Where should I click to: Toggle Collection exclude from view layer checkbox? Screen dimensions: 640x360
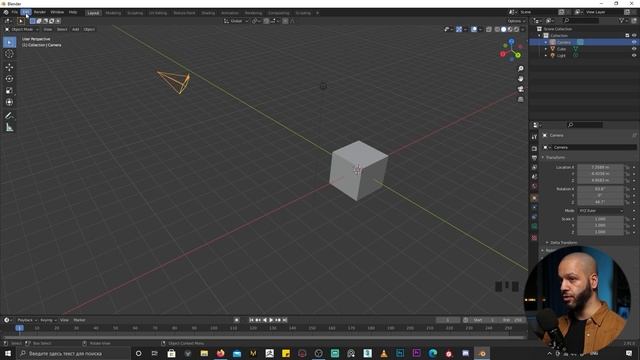click(627, 36)
